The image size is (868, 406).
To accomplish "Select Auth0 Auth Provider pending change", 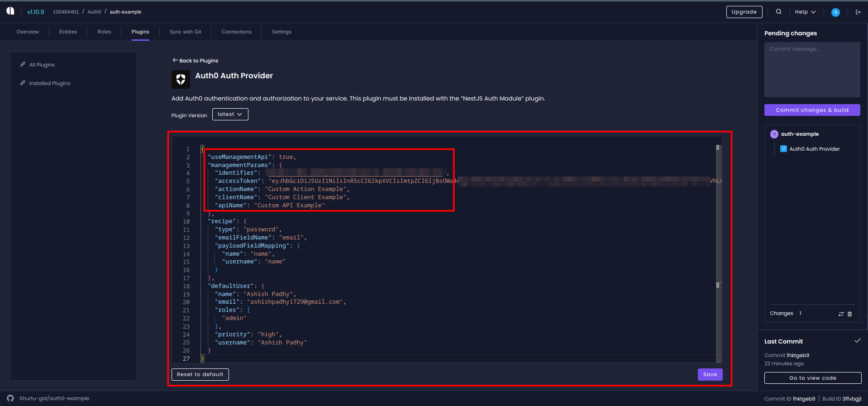I will 815,149.
